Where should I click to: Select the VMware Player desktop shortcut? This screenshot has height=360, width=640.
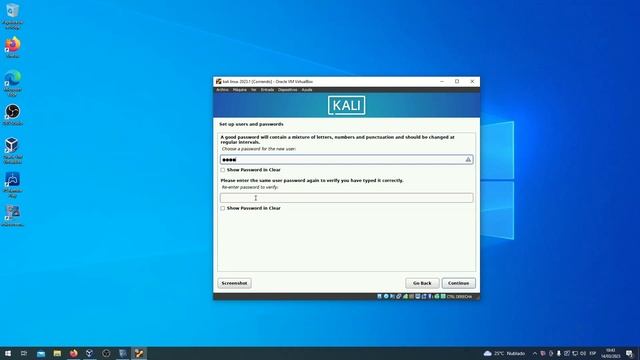(12, 184)
